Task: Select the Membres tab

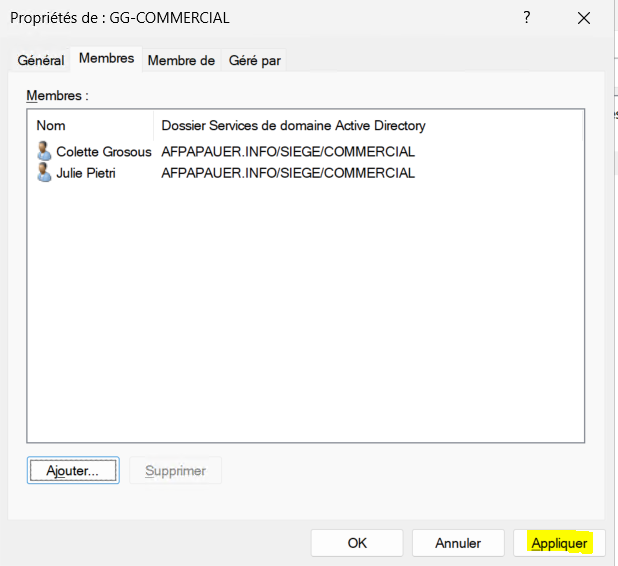Action: (x=106, y=59)
